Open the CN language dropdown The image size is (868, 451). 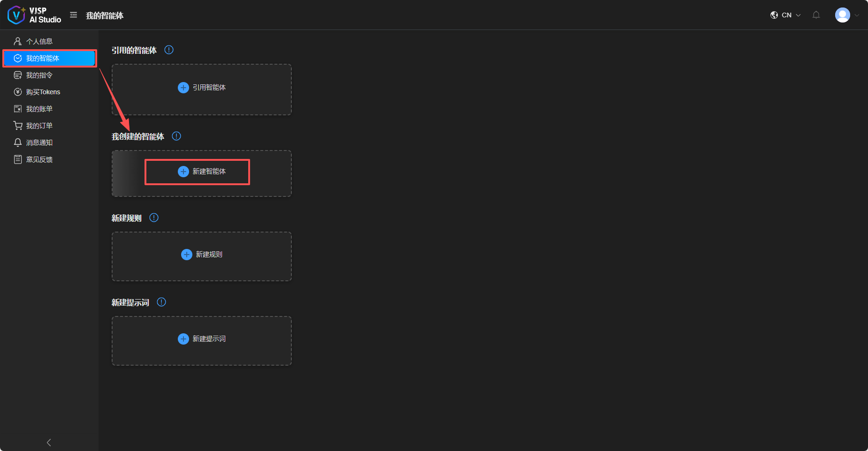click(x=786, y=15)
